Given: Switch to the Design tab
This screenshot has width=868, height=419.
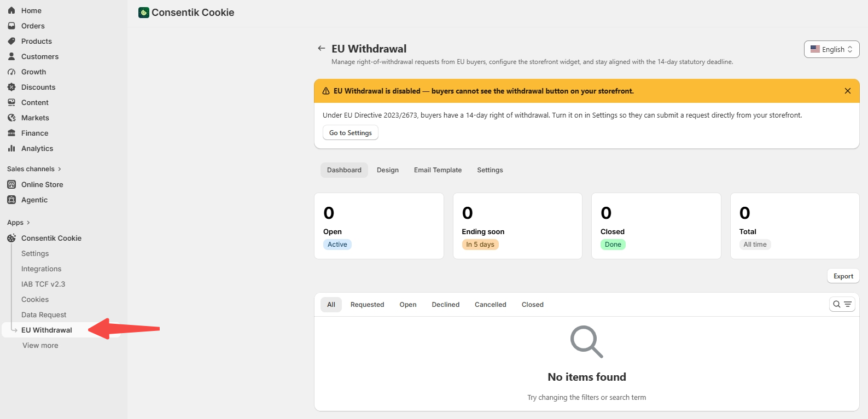Looking at the screenshot, I should coord(388,170).
